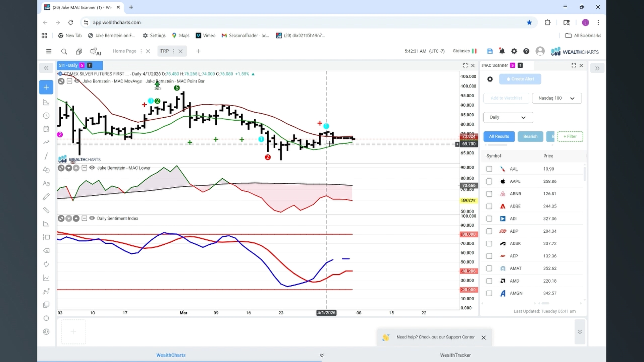The image size is (644, 362).
Task: Open the help question mark icon
Action: 526,51
